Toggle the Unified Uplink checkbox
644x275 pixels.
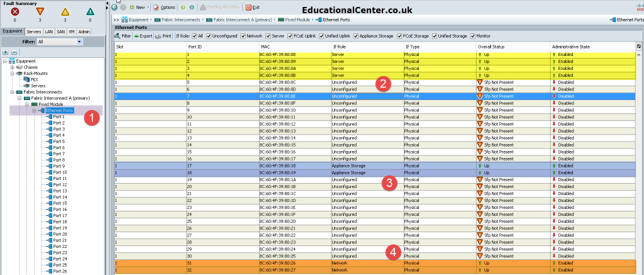point(321,36)
